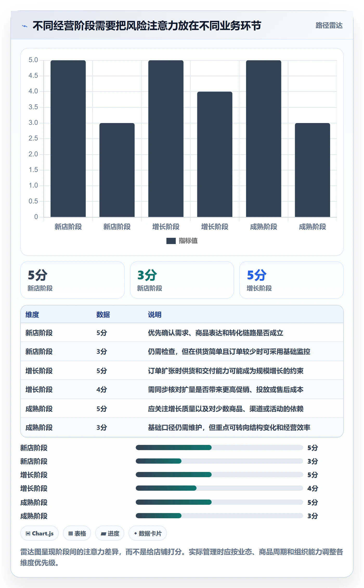Click the 增长阶段 progress bar showing 4分

click(x=219, y=488)
